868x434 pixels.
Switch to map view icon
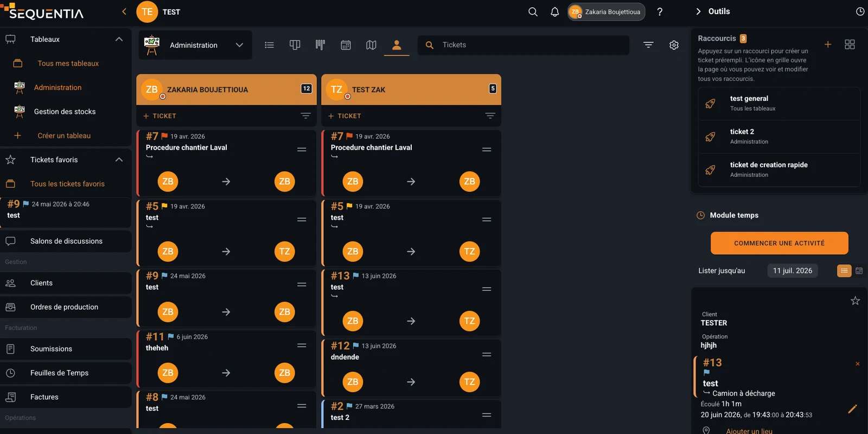tap(371, 45)
